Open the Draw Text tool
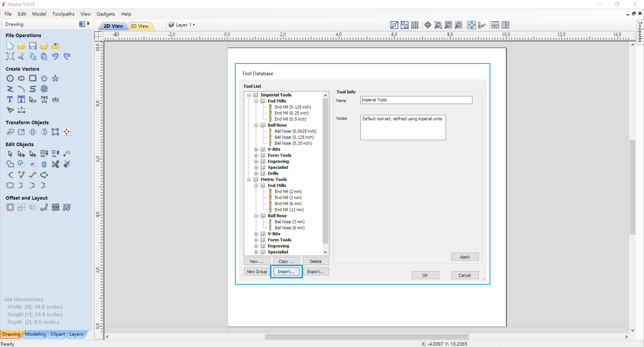 pos(10,99)
